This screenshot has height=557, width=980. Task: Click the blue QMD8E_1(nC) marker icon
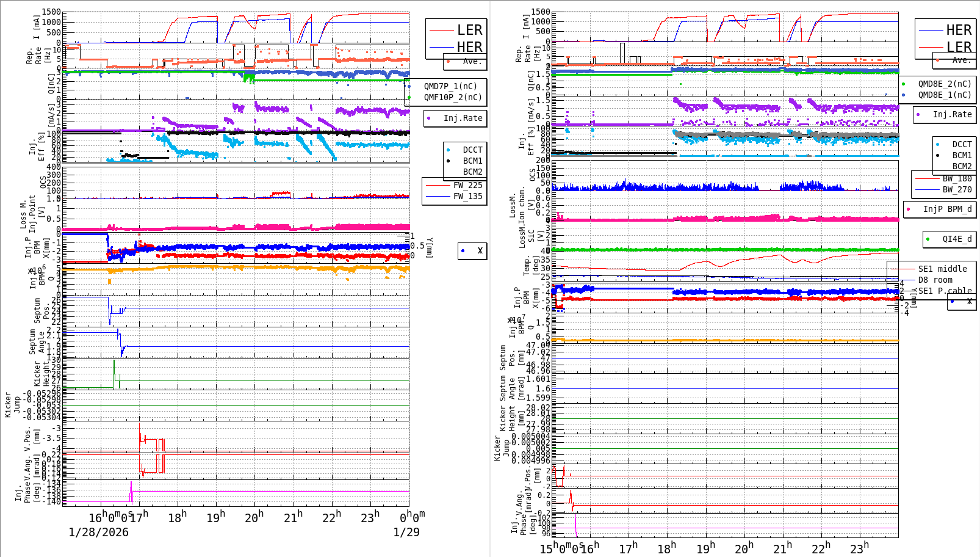click(904, 95)
